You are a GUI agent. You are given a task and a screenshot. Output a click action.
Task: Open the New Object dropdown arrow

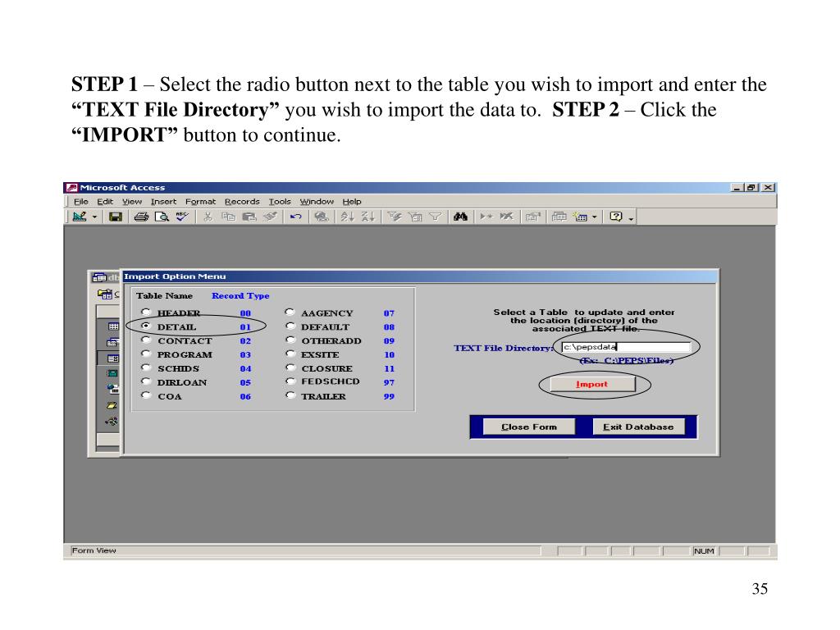(x=594, y=217)
